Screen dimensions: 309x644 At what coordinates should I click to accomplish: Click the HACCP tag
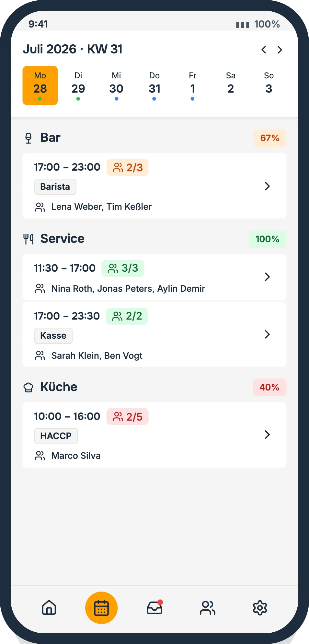tap(56, 436)
